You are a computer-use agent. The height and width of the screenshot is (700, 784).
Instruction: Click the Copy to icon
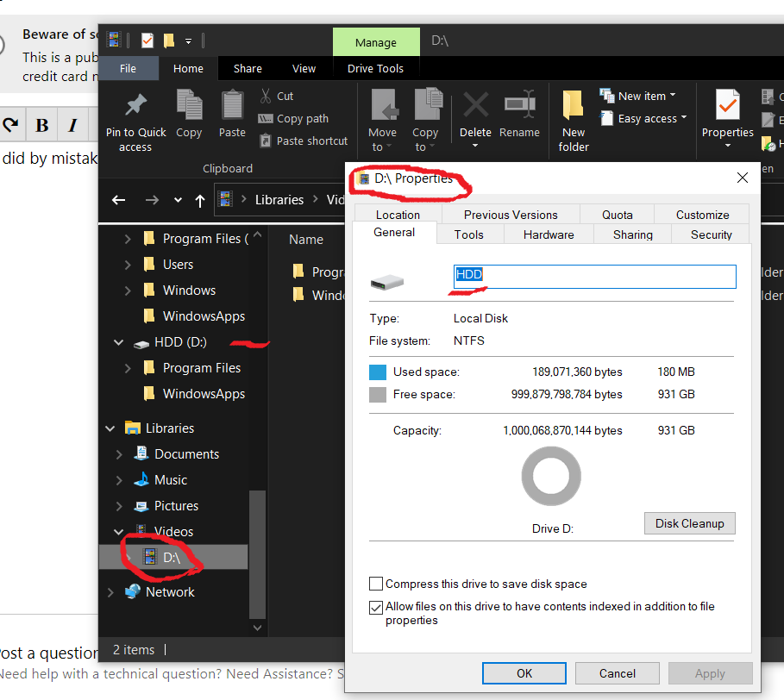point(428,104)
